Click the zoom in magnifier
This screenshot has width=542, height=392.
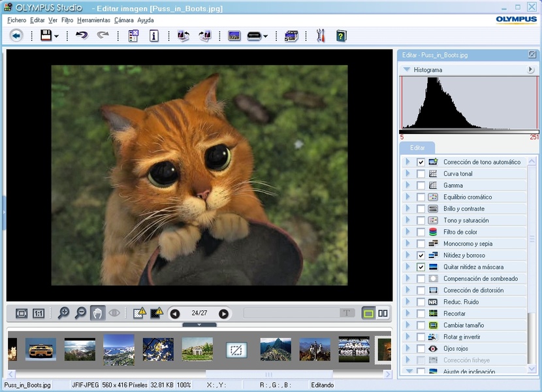(x=63, y=314)
